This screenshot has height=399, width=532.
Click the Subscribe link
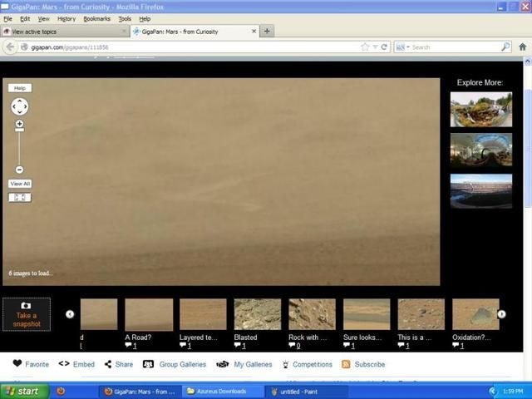[369, 364]
